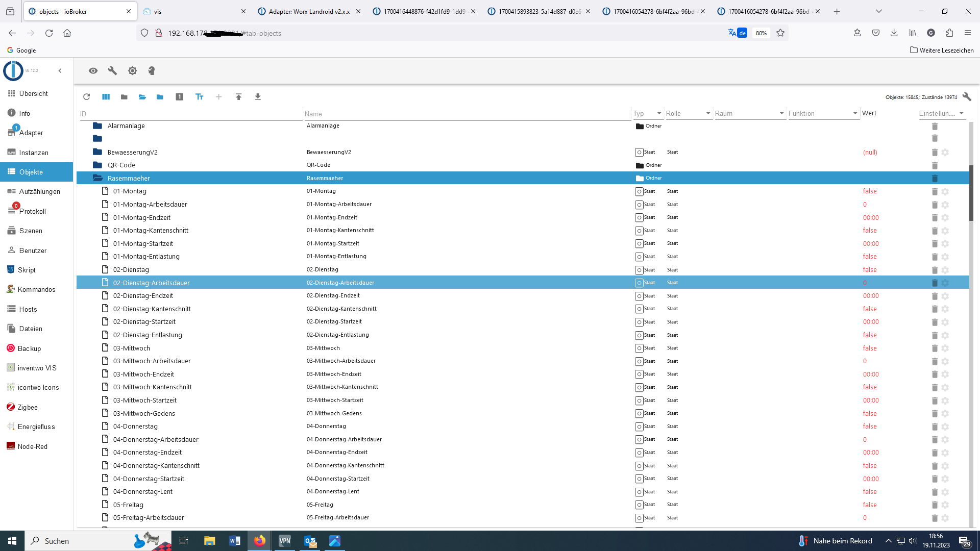Open the column selector icon
Image resolution: width=980 pixels, height=551 pixels.
[106, 97]
